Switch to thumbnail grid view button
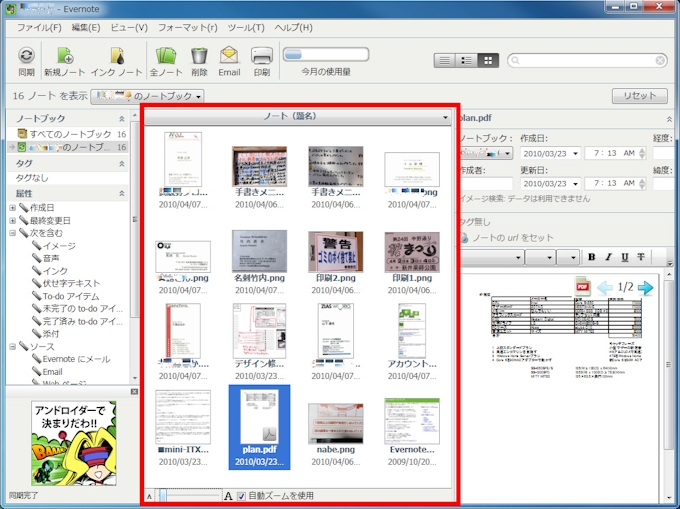The width and height of the screenshot is (680, 509). pyautogui.click(x=488, y=61)
